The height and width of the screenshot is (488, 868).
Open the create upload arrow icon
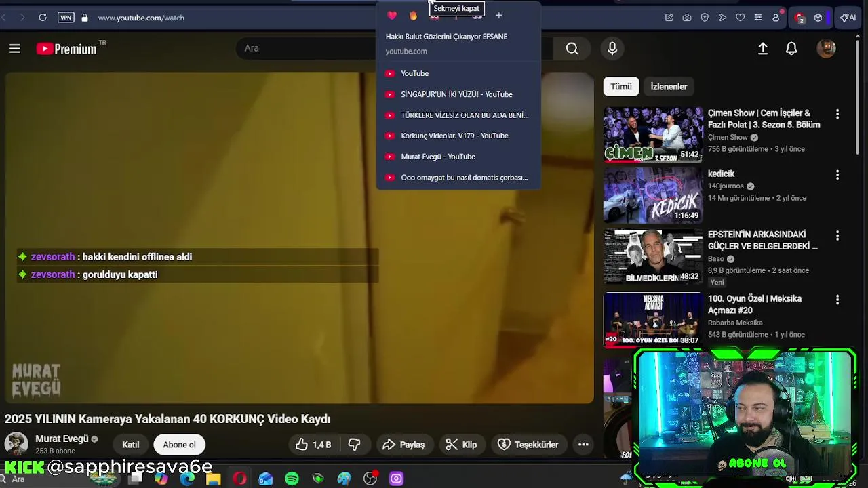[763, 48]
